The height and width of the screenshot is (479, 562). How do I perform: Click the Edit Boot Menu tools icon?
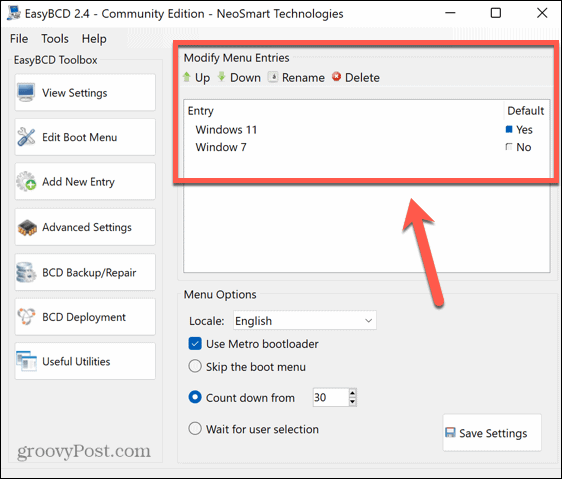pyautogui.click(x=26, y=137)
